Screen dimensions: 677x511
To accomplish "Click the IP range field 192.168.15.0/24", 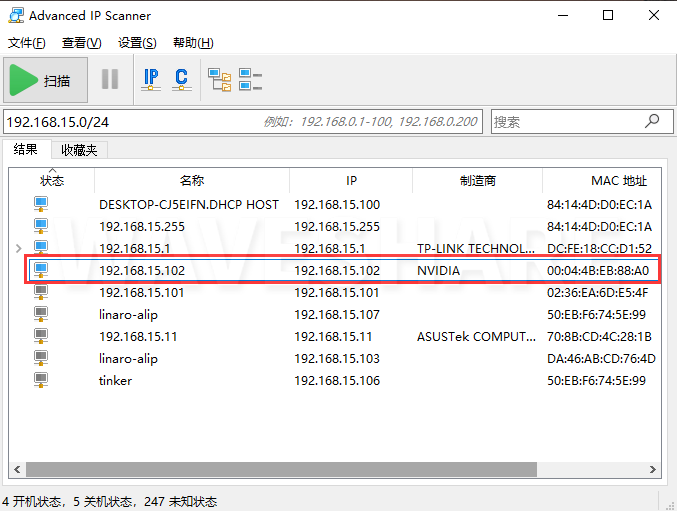I will click(x=243, y=122).
